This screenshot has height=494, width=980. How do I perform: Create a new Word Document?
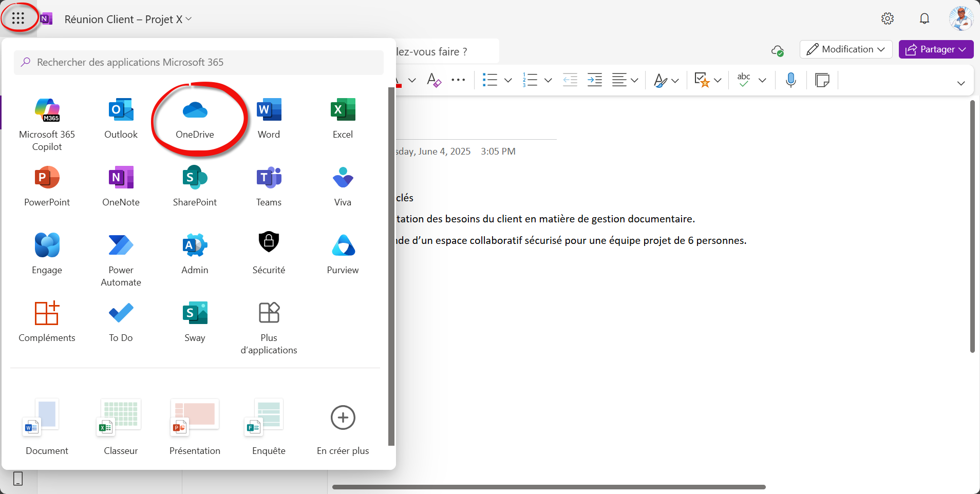pos(47,427)
